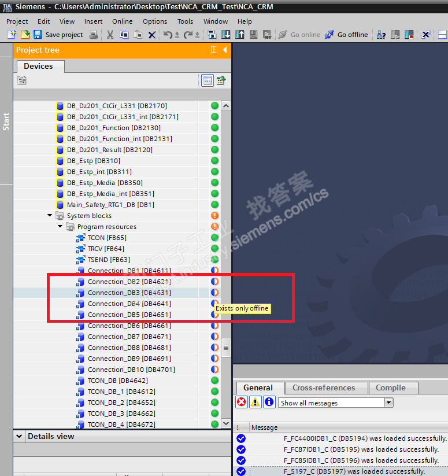
Task: Open the Project menu
Action: click(17, 21)
